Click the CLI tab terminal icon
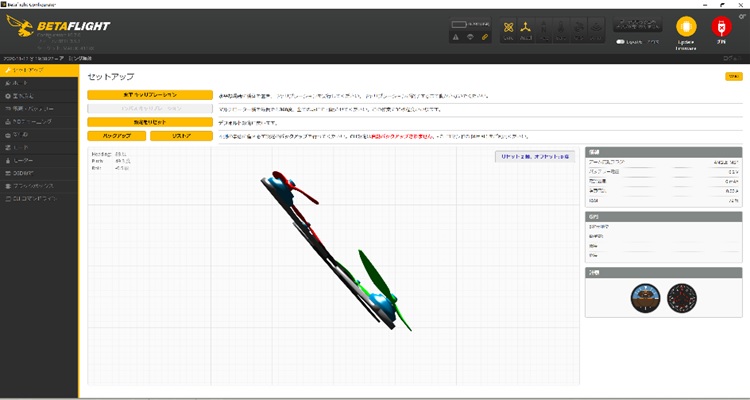 click(7, 199)
